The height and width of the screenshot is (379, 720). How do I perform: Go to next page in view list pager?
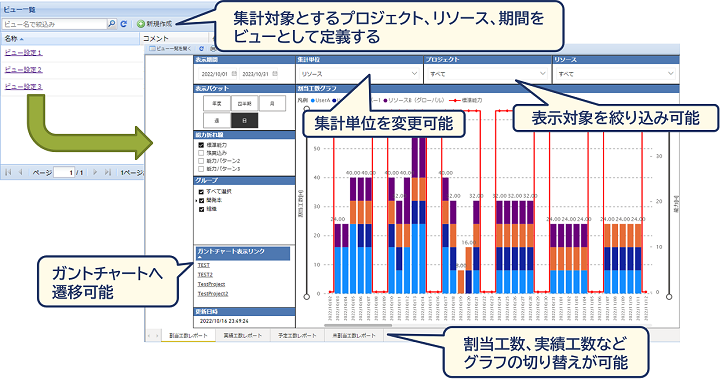(95, 172)
